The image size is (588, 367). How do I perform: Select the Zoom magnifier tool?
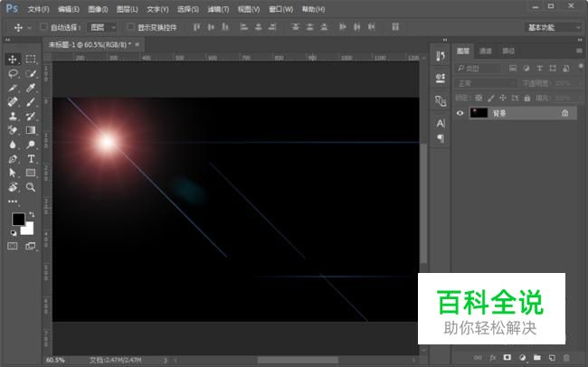31,187
